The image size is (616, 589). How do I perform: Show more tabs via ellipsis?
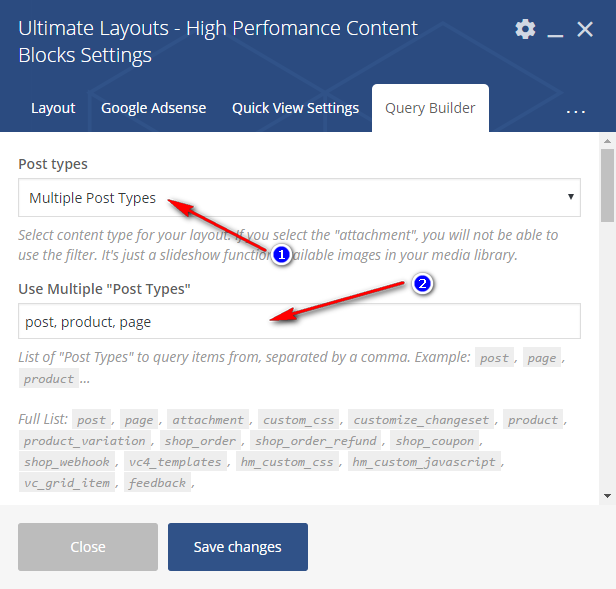click(575, 110)
